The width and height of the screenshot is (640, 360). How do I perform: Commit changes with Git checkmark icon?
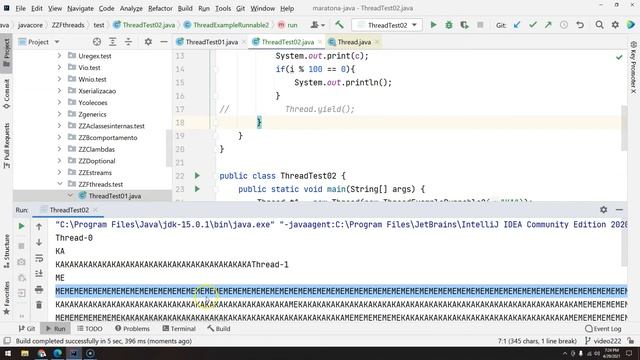pos(532,25)
